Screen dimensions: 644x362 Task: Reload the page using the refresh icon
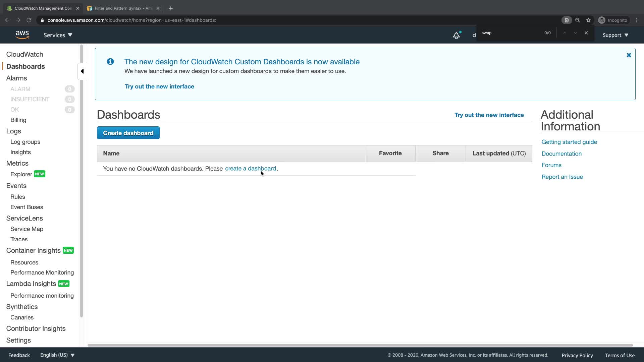(29, 20)
